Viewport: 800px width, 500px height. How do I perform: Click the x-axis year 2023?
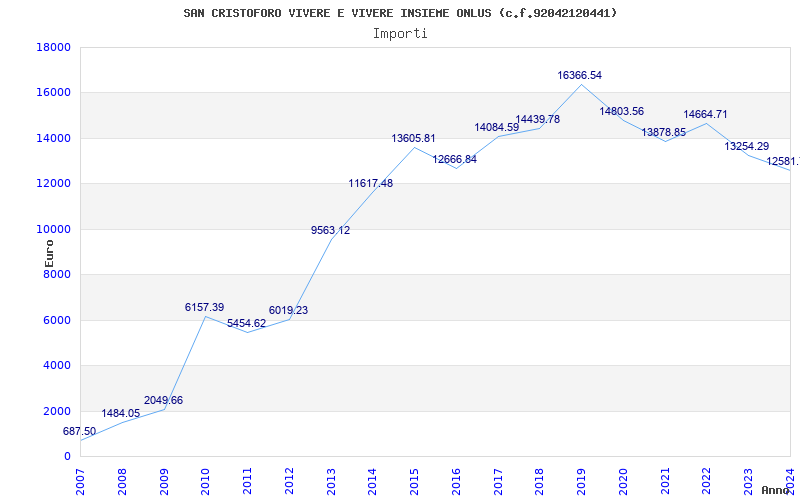(x=748, y=482)
